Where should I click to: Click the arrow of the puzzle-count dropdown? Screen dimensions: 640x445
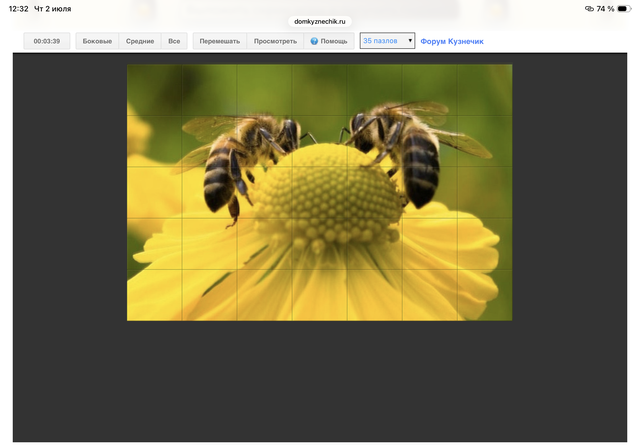pyautogui.click(x=410, y=41)
